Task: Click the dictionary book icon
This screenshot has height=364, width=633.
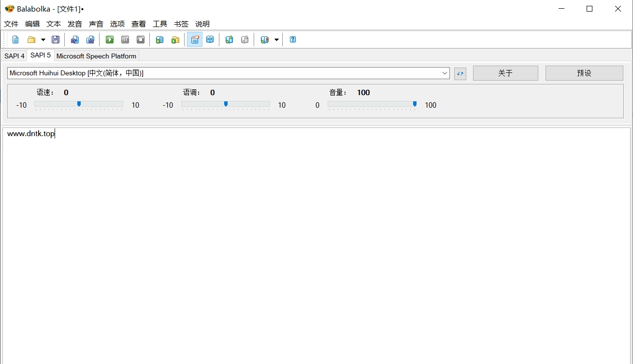Action: click(210, 40)
